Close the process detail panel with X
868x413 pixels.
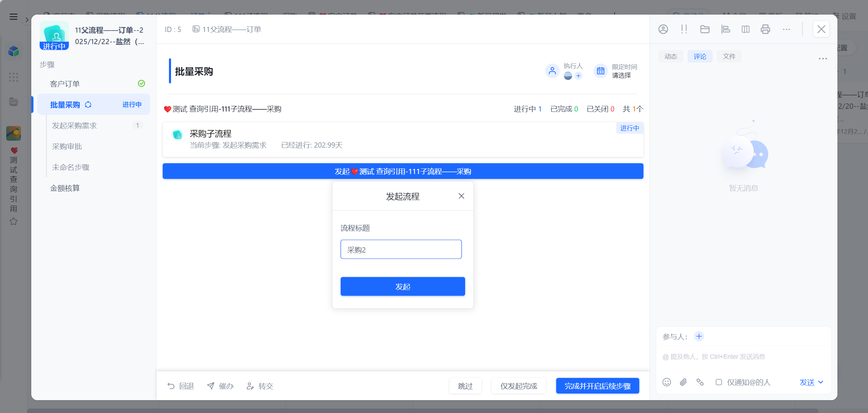click(x=821, y=29)
